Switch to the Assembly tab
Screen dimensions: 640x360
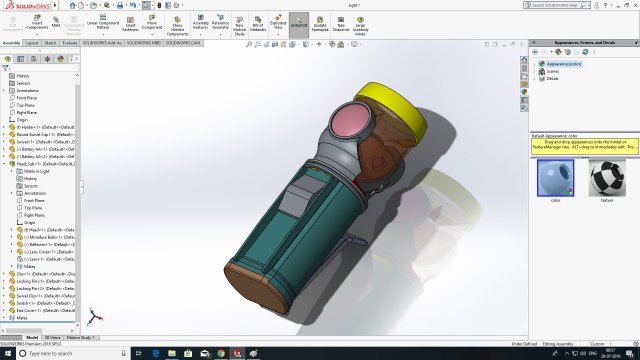point(11,43)
